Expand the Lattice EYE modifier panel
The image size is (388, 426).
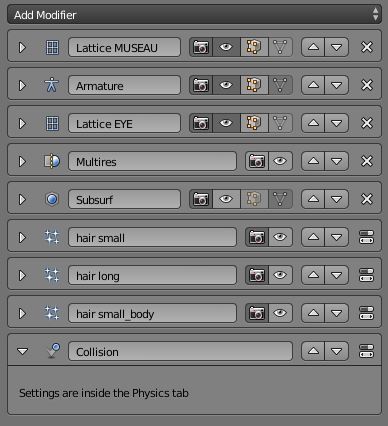[22, 123]
